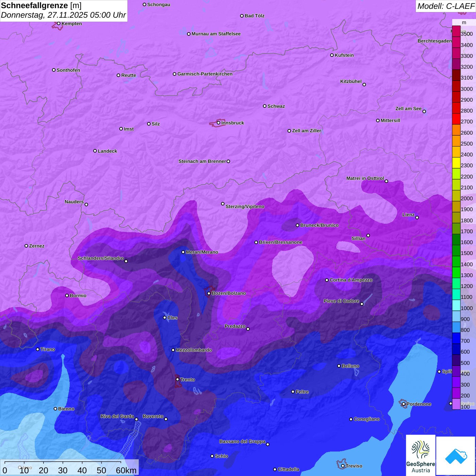The height and width of the screenshot is (476, 476).
Task: Click the Feltre location marker
Action: (x=293, y=392)
